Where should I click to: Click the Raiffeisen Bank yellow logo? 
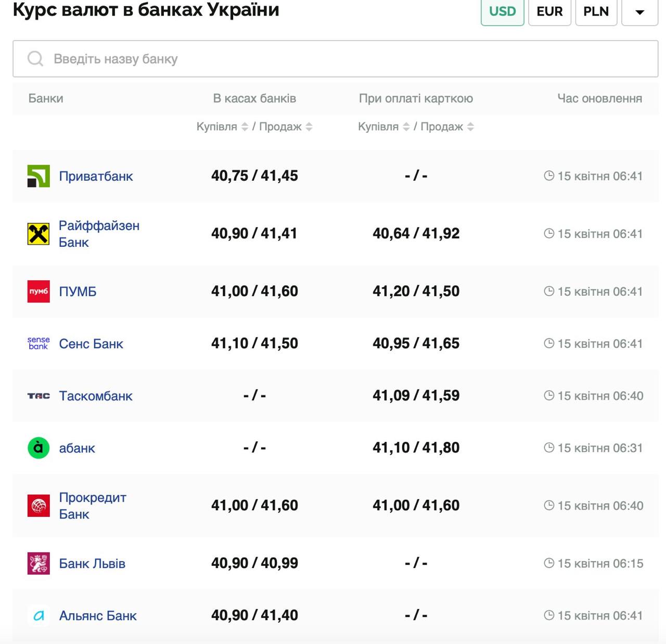[x=39, y=234]
